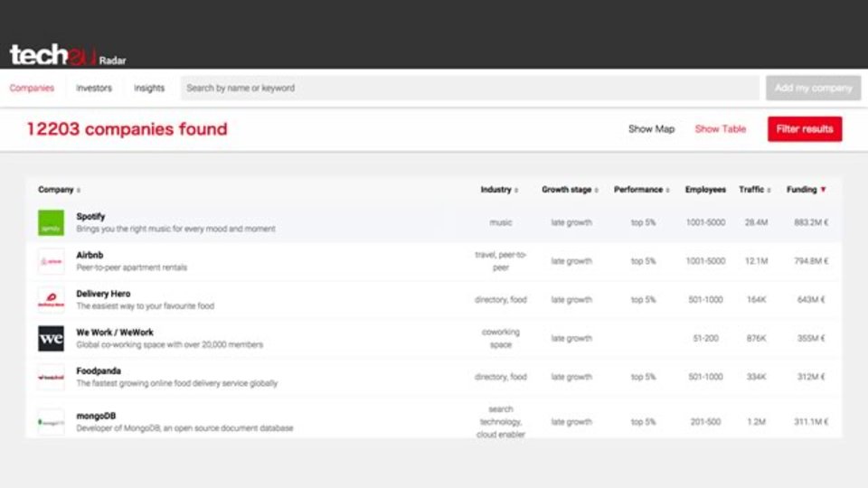The image size is (868, 488).
Task: Click WeWork's 876K traffic value
Action: click(756, 338)
